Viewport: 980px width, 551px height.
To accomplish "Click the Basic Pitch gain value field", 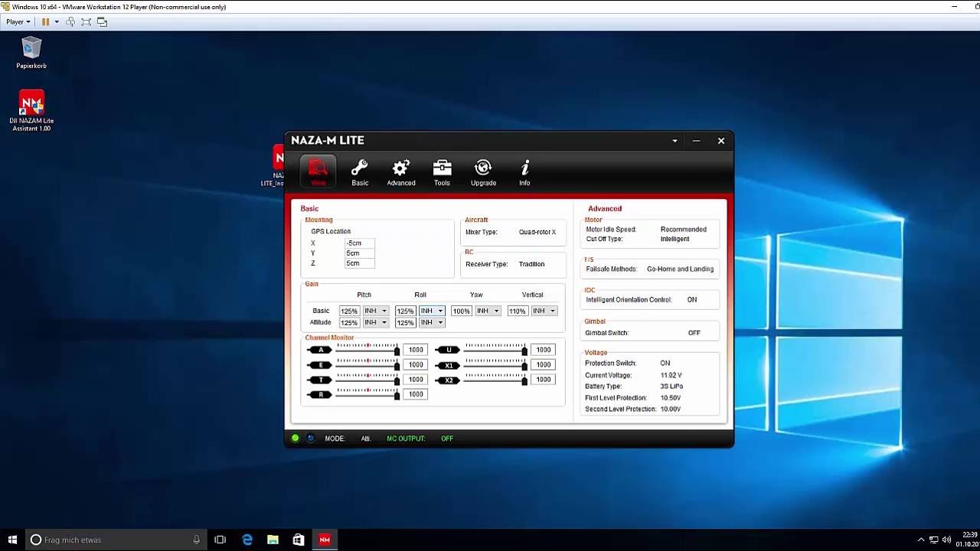I will (x=349, y=311).
